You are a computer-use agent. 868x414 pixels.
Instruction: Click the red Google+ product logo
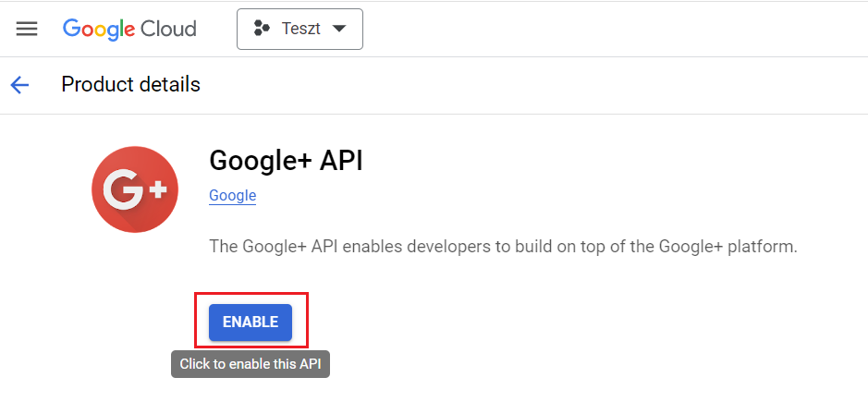click(135, 189)
